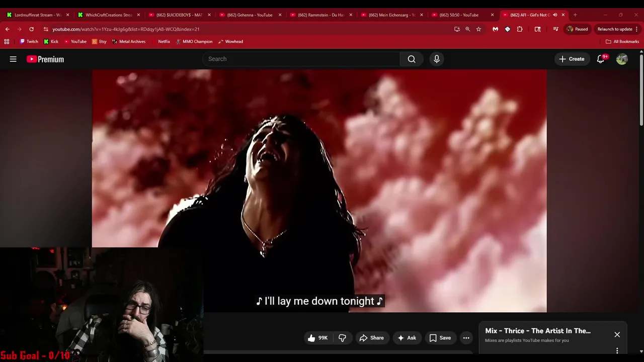Open the MMO Champion bookmark

(x=194, y=42)
